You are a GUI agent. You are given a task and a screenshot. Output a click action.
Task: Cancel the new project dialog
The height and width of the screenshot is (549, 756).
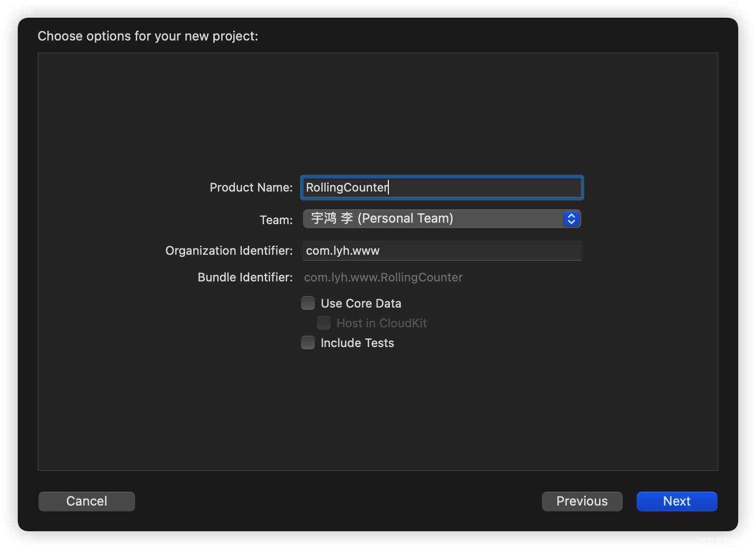[87, 501]
